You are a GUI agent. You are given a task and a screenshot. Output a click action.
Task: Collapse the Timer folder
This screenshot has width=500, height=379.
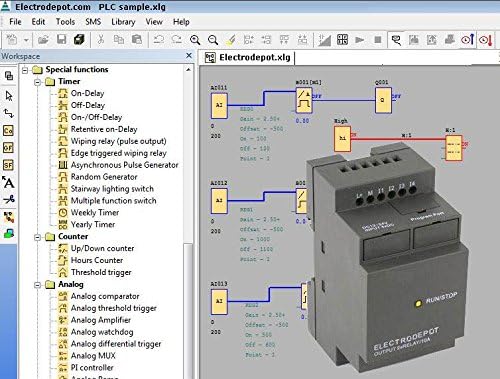coord(38,82)
